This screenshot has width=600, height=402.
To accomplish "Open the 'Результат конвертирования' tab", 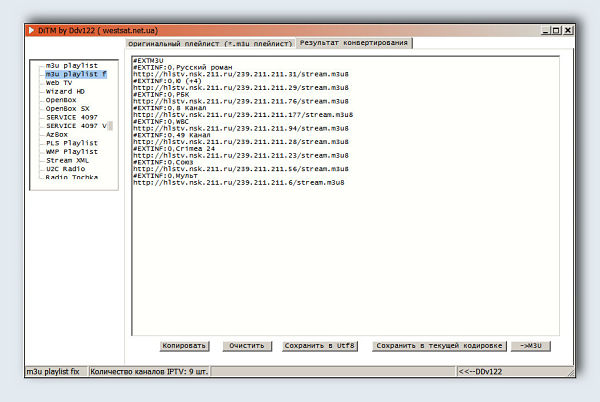I will click(x=353, y=44).
